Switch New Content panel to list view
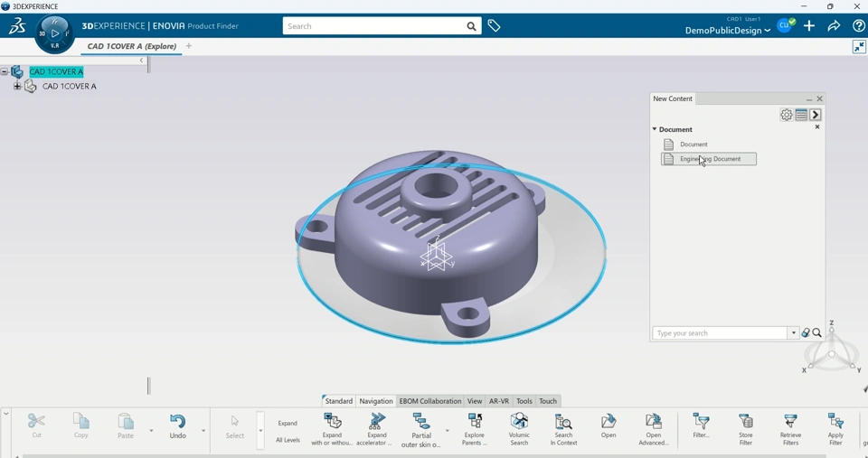Viewport: 868px width, 458px height. (801, 115)
